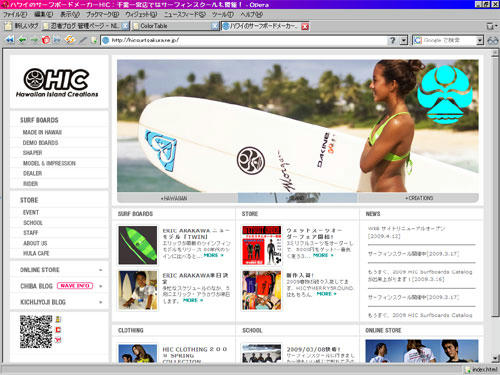500x375 pixels.
Task: Click the red stop/reload toolbar icon
Action: coord(46,40)
